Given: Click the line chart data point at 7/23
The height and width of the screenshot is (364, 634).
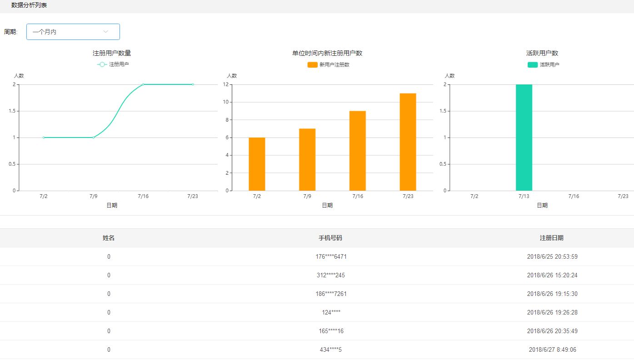Looking at the screenshot, I should 193,84.
